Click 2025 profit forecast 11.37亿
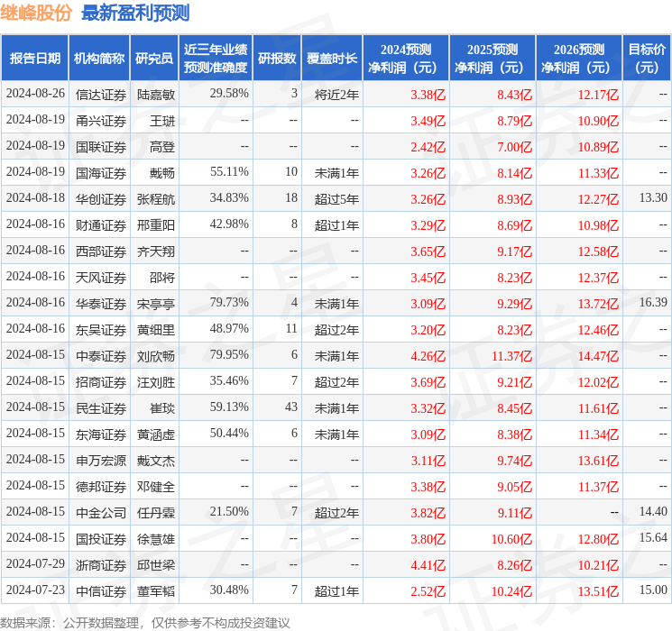Viewport: 672px width, 631px height. 511,356
